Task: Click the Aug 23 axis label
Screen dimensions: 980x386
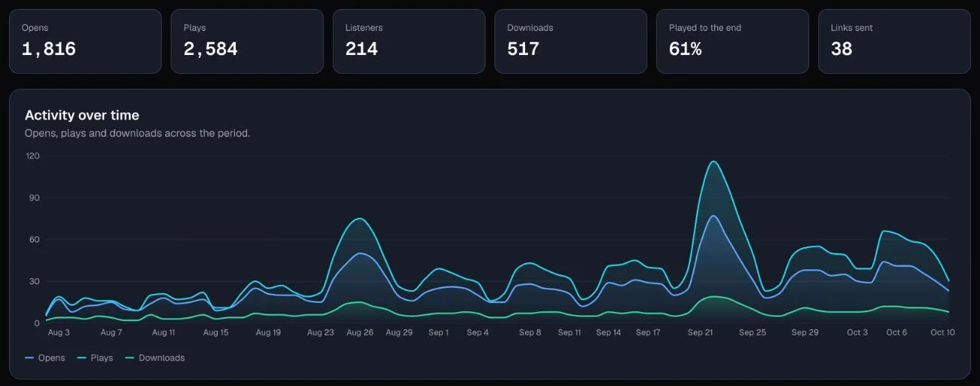Action: pyautogui.click(x=320, y=332)
